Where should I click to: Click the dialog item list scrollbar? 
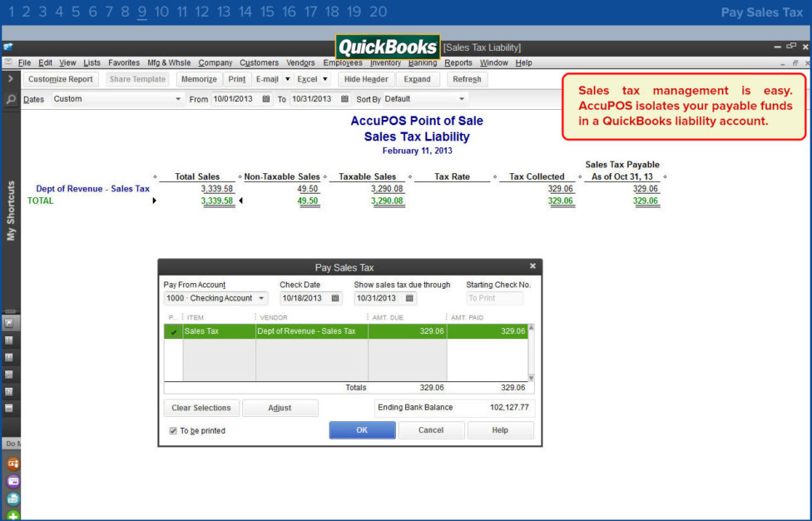coord(531,353)
